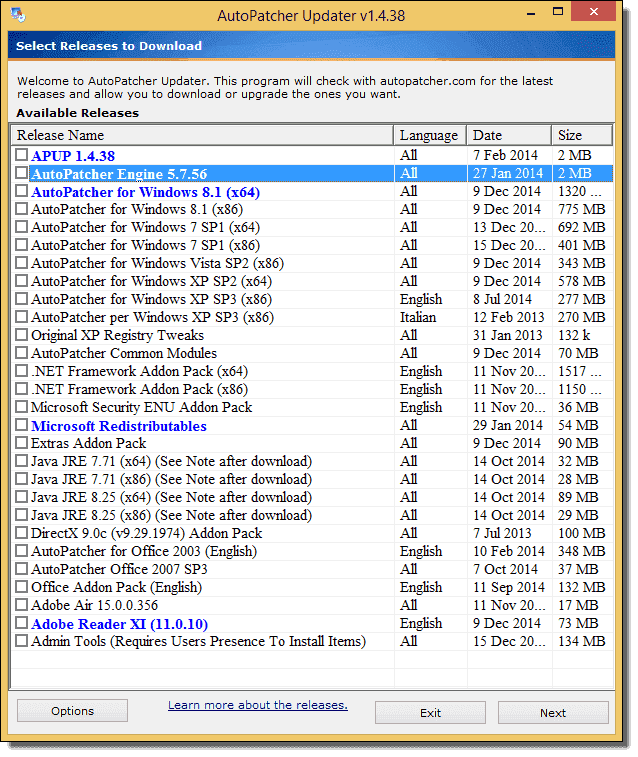Check the AutoPatcher Engine 5.7.56 box
The width and height of the screenshot is (638, 757).
pos(21,173)
